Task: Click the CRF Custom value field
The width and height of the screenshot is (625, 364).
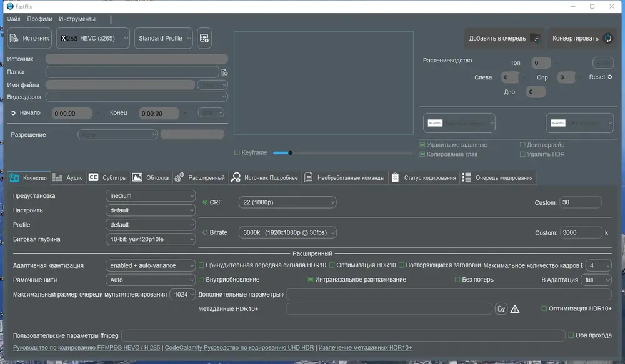Action: pos(581,202)
